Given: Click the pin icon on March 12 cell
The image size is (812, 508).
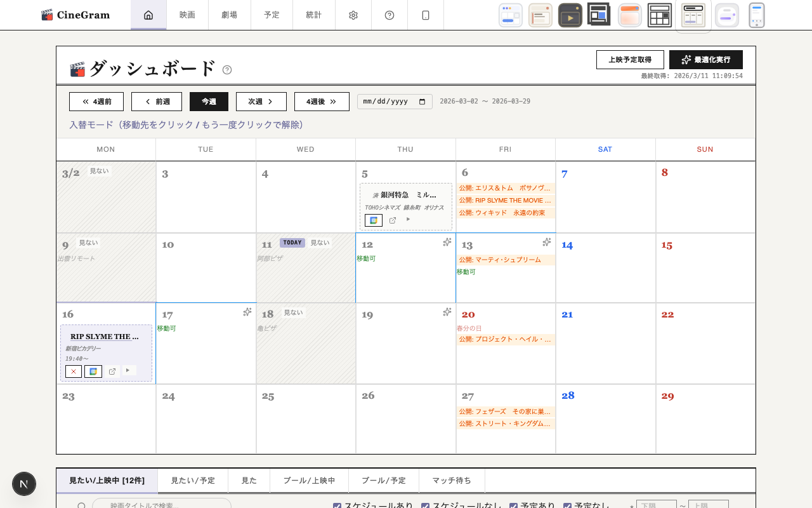Looking at the screenshot, I should (x=447, y=242).
